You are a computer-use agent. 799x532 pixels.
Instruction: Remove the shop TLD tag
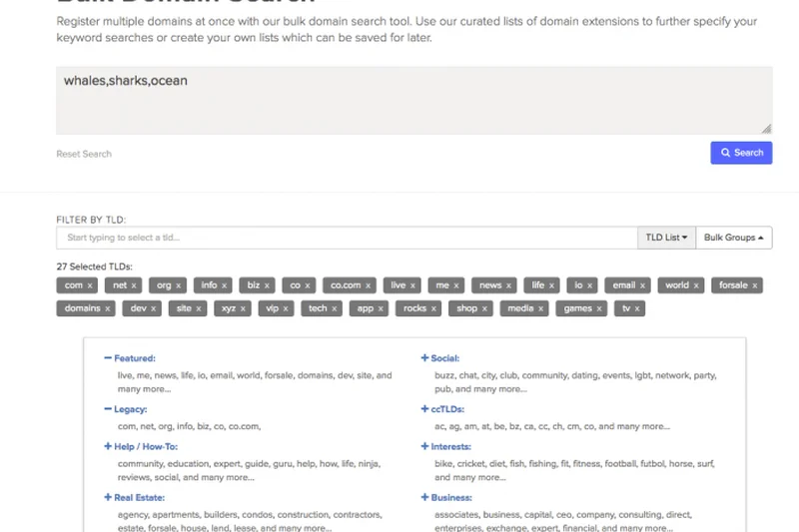click(484, 309)
